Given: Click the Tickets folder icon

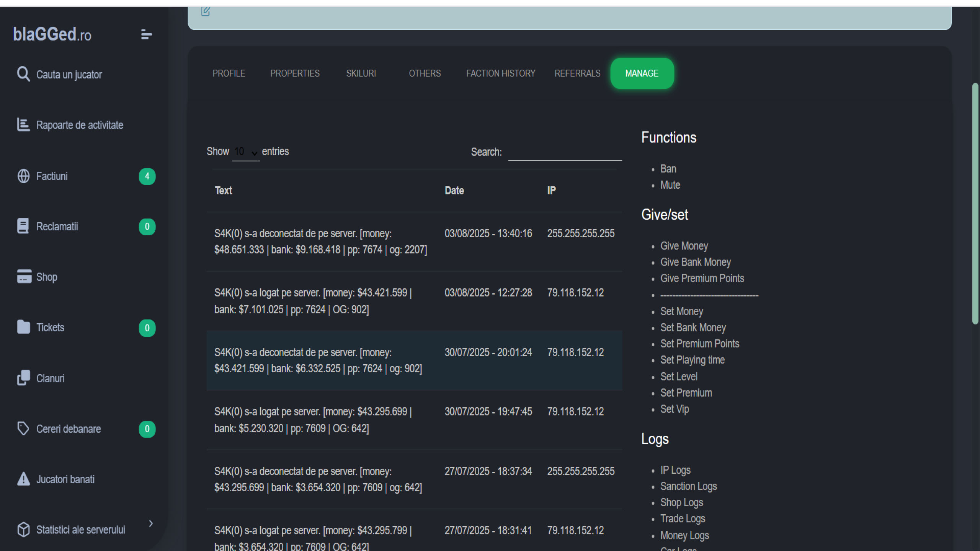Looking at the screenshot, I should (23, 327).
